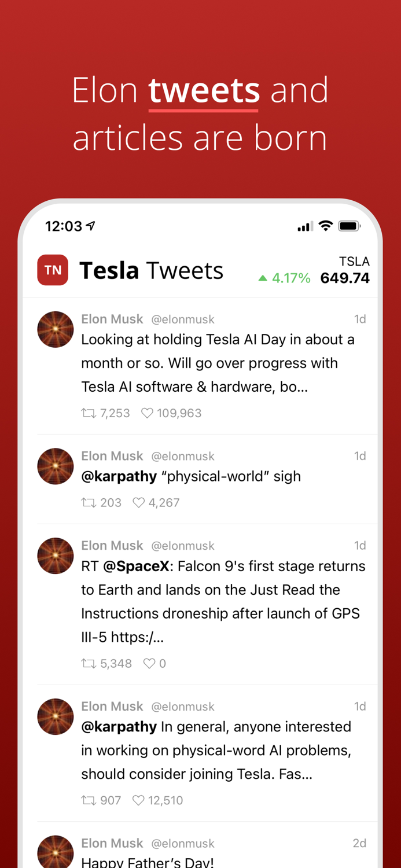Viewport: 401px width, 868px height.
Task: Click the TN app logo icon
Action: [x=53, y=270]
